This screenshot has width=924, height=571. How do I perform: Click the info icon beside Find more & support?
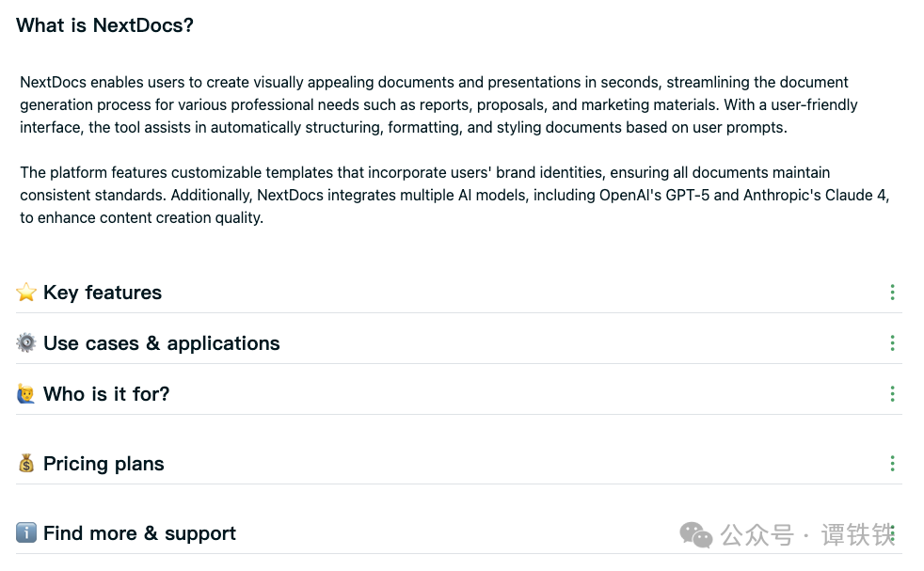pos(26,533)
